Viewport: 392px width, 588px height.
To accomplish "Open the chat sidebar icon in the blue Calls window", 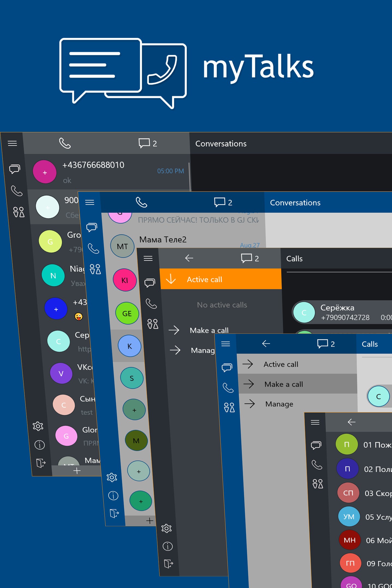I will (x=227, y=367).
